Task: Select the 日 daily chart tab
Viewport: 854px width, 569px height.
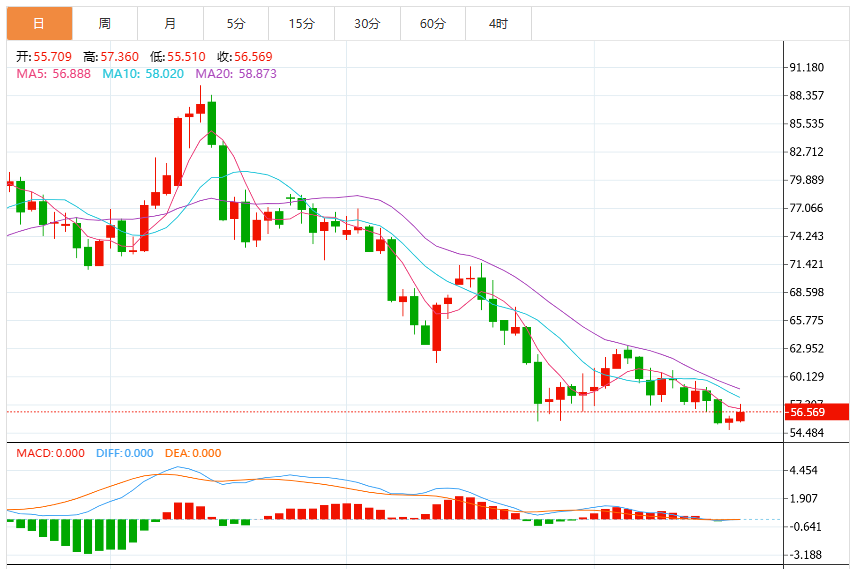Action: click(39, 23)
